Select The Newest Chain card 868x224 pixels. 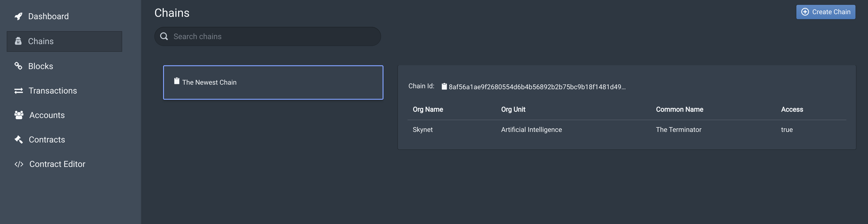(273, 83)
